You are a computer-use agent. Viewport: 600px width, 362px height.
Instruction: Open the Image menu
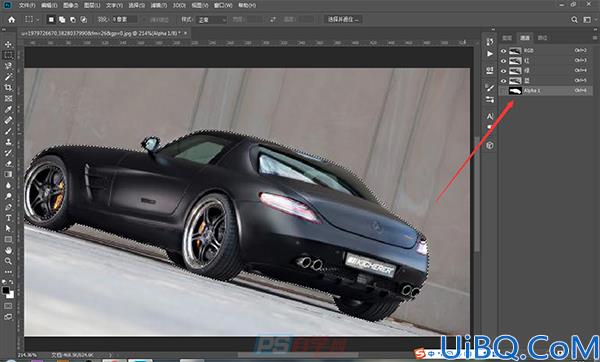pos(70,5)
